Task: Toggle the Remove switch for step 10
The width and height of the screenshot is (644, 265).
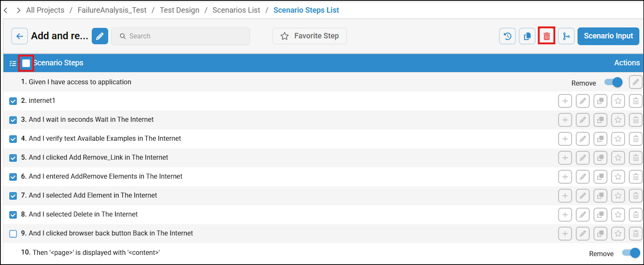Action: pos(631,253)
